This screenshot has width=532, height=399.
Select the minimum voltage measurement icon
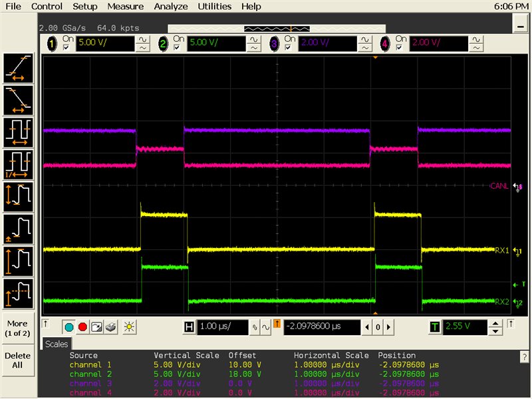[19, 229]
